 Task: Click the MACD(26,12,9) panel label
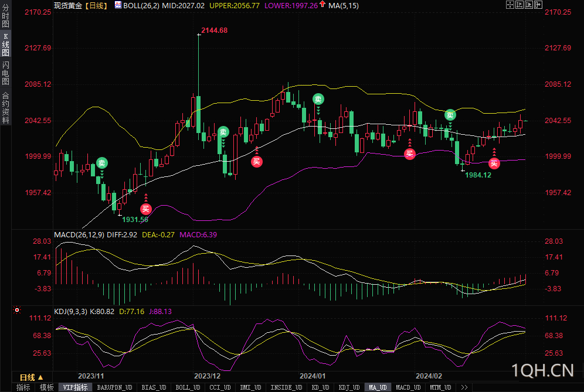tap(79, 235)
